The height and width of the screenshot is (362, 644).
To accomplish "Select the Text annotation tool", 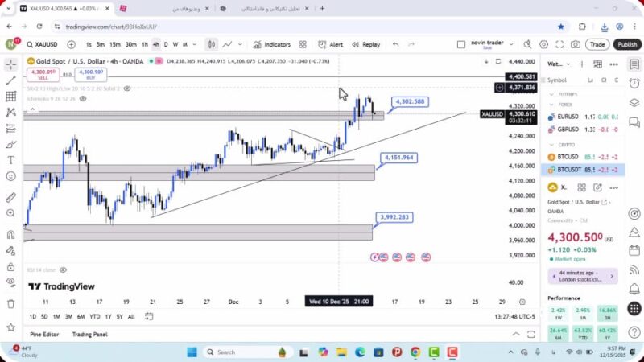I will pyautogui.click(x=10, y=159).
